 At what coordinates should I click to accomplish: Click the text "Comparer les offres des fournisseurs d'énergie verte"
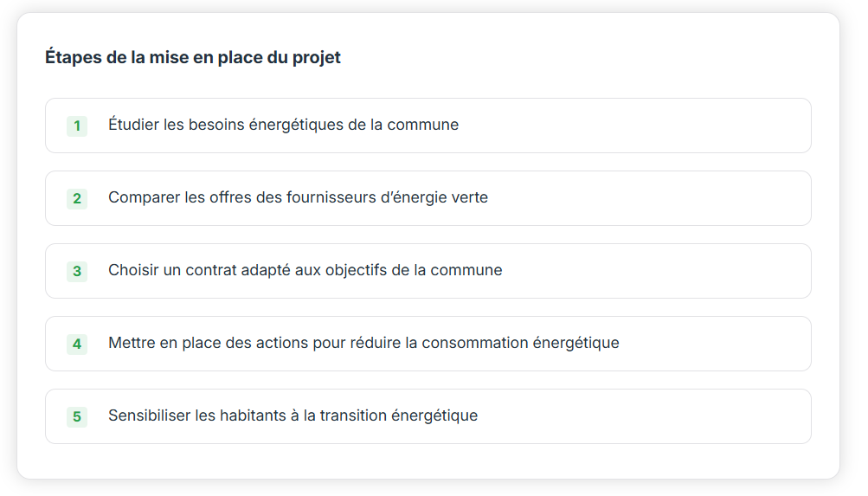tap(298, 197)
